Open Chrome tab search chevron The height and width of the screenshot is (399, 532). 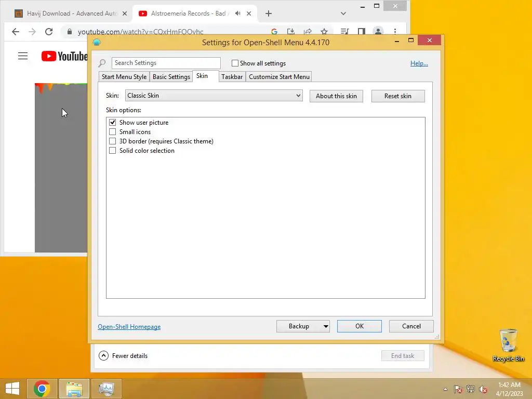tap(343, 14)
